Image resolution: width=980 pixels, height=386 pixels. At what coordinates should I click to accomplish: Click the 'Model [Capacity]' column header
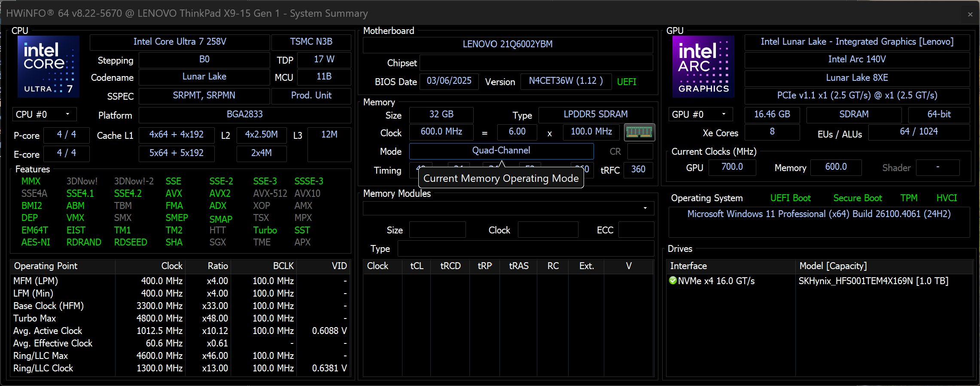click(884, 266)
